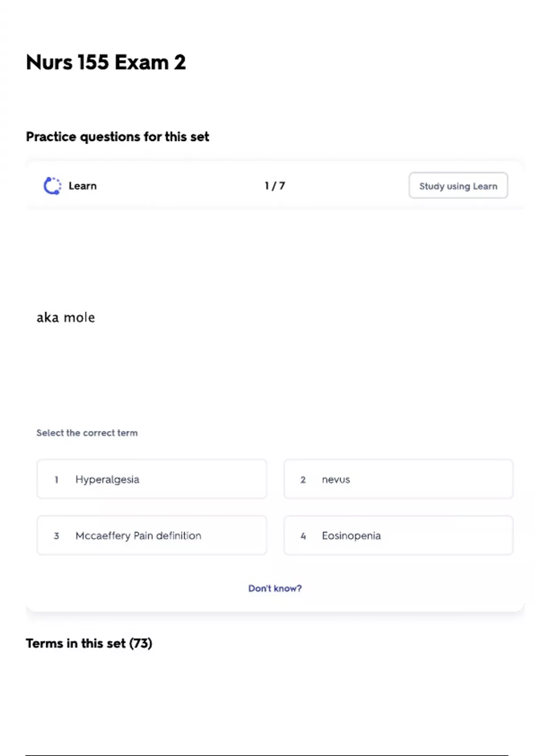Click the divider line below Terms heading
534x756 pixels.
(x=267, y=755)
